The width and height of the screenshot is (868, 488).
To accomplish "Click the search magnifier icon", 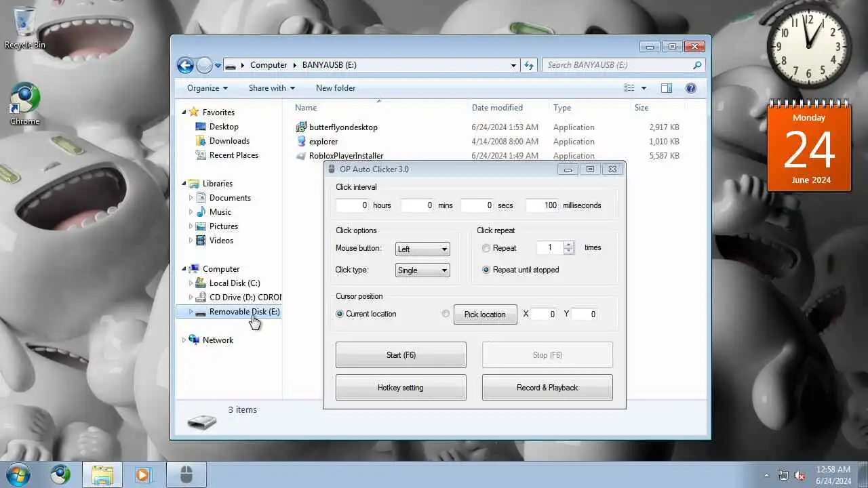I will 696,65.
